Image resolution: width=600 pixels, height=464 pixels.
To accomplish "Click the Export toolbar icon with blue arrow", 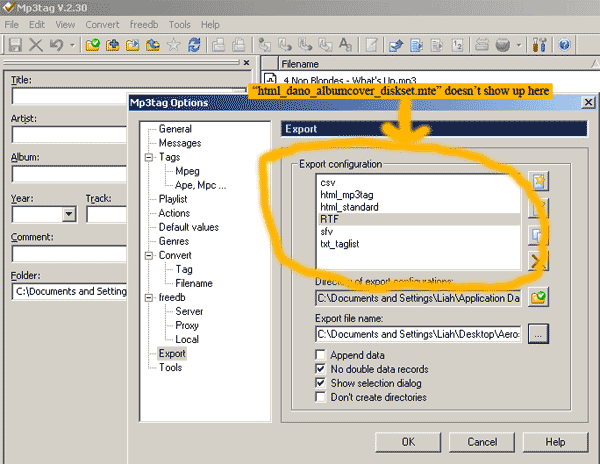I will [x=396, y=45].
